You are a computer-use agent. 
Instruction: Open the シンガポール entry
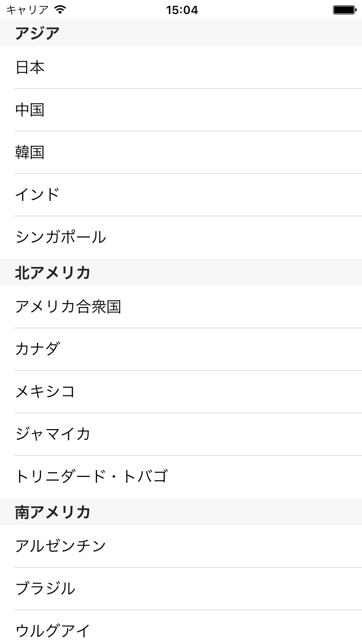pos(61,238)
